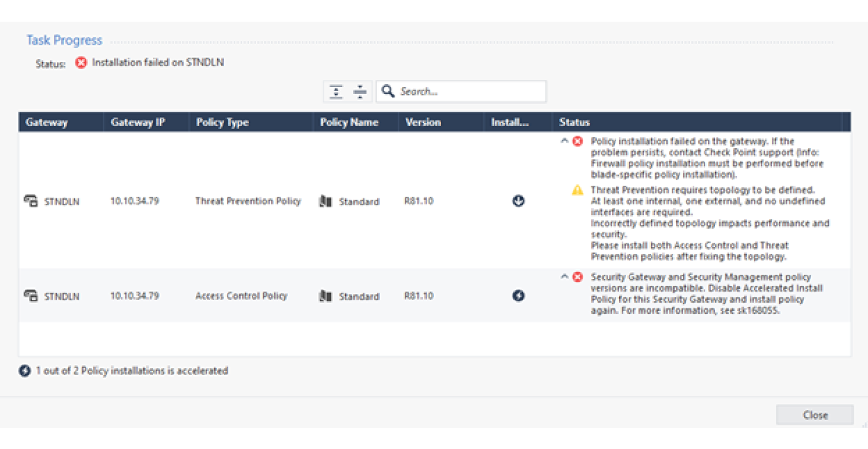This screenshot has height=449, width=868.
Task: Click error icon beside versions incompatible message
Action: pos(578,277)
